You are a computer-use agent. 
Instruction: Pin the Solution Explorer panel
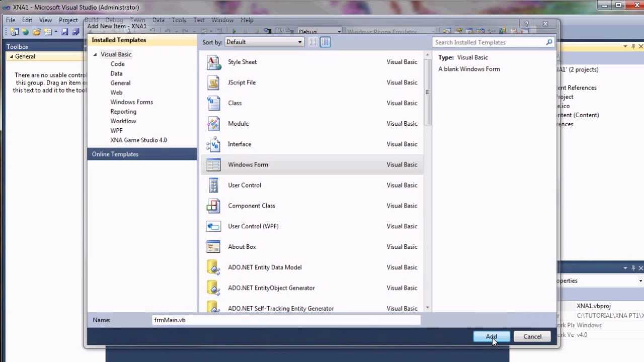633,46
